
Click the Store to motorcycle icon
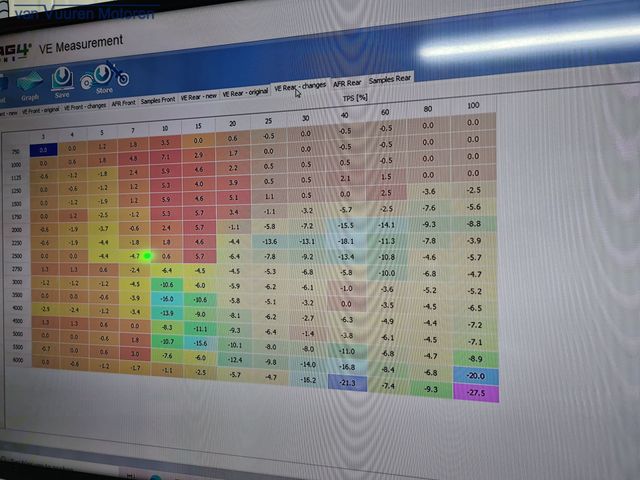pos(104,78)
